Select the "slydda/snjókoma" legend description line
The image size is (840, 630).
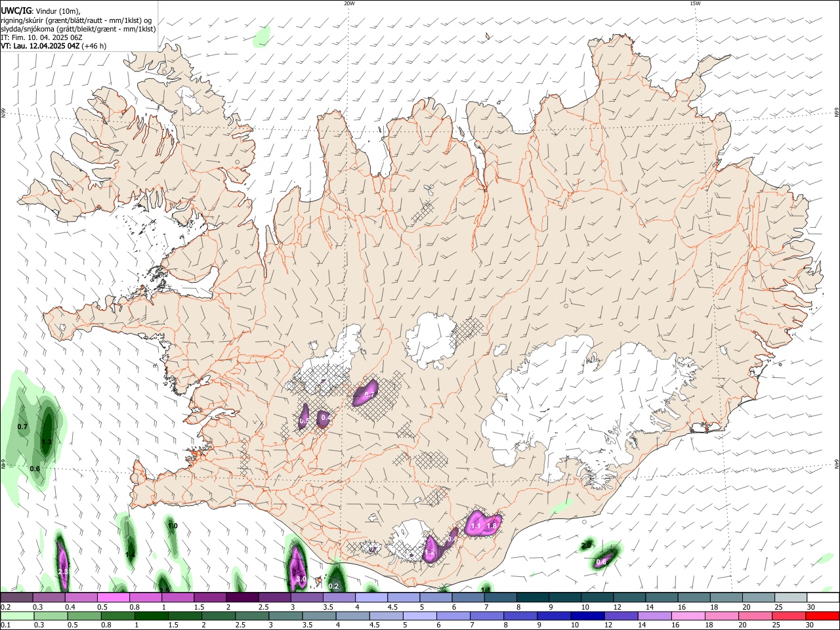click(78, 29)
